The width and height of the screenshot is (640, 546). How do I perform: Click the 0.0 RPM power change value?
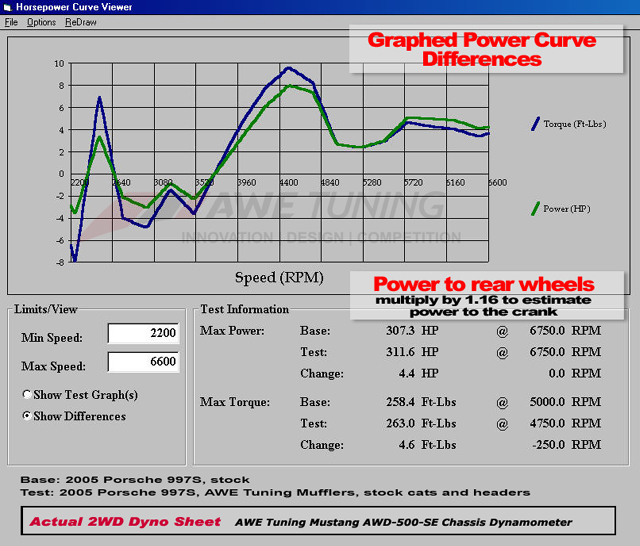pyautogui.click(x=575, y=373)
